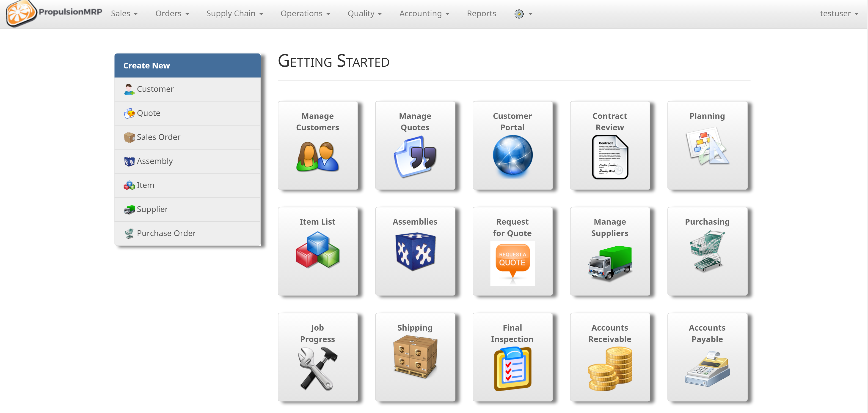This screenshot has height=413, width=868.
Task: Expand the testuser account menu
Action: pyautogui.click(x=839, y=14)
